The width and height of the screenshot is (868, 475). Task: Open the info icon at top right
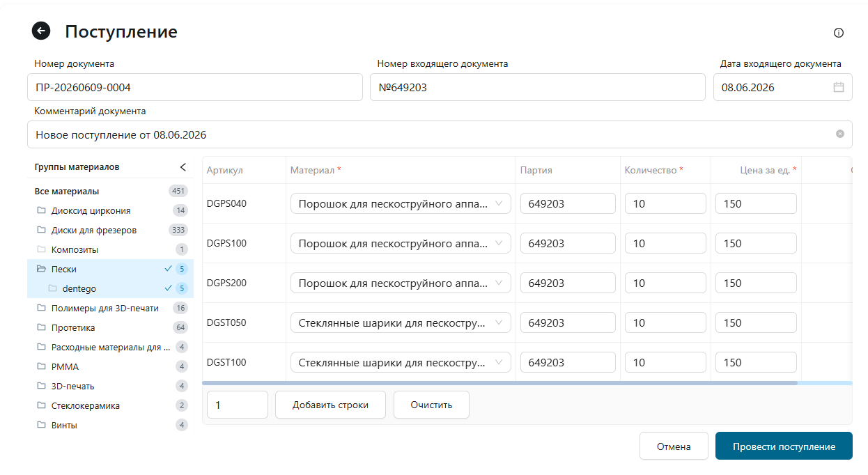click(839, 33)
